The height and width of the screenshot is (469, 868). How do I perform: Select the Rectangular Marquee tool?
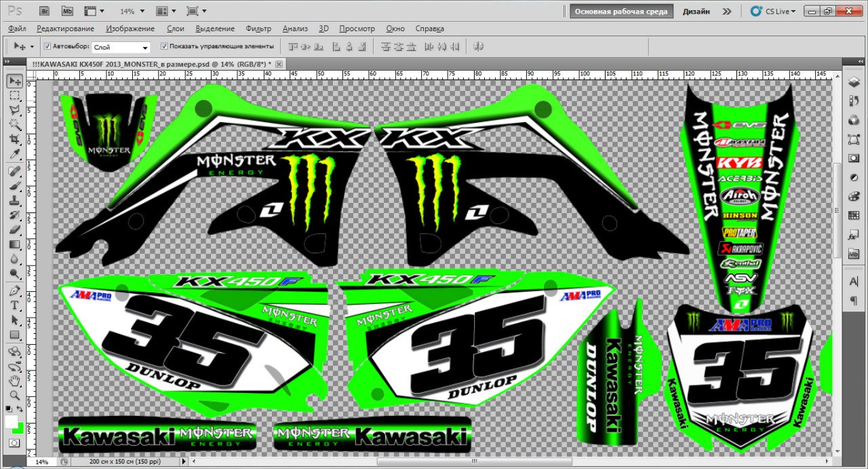(14, 95)
